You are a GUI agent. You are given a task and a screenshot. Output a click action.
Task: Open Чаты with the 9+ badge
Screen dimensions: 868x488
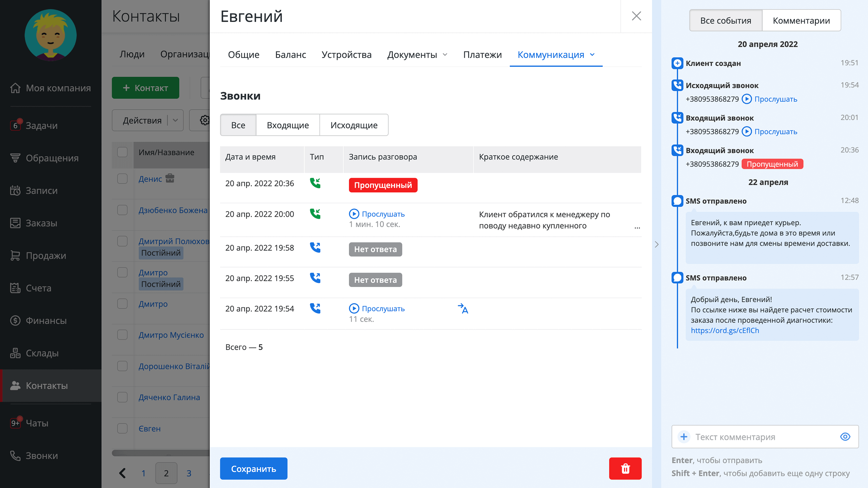37,423
